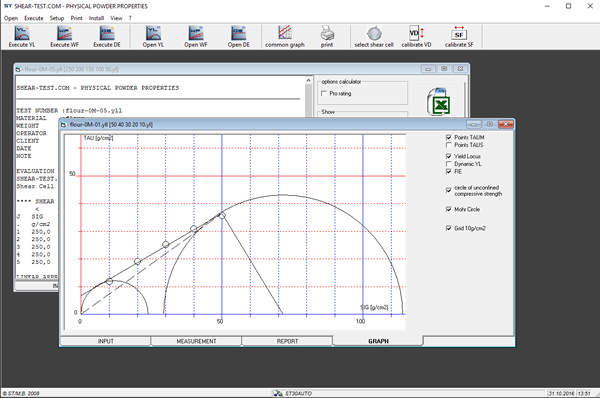Click the print toolbar icon

pos(327,37)
